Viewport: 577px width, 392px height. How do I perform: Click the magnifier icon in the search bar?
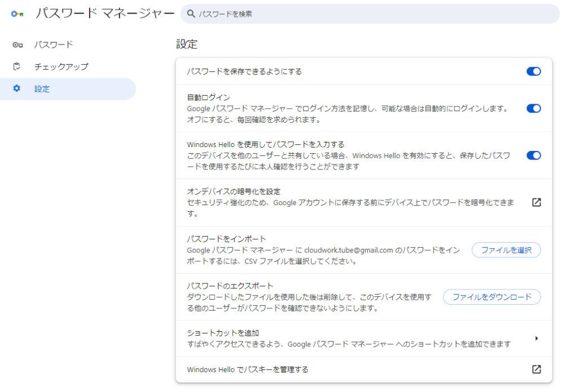(191, 14)
